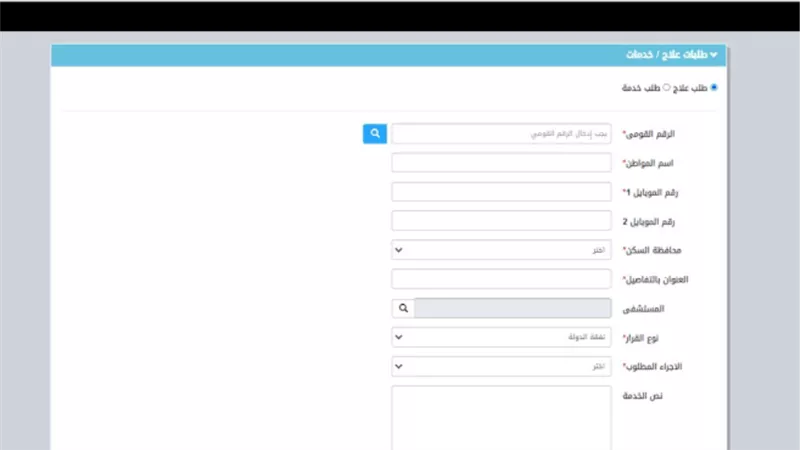Click the اسم المواطن input field
This screenshot has height=450, width=800.
pos(501,163)
